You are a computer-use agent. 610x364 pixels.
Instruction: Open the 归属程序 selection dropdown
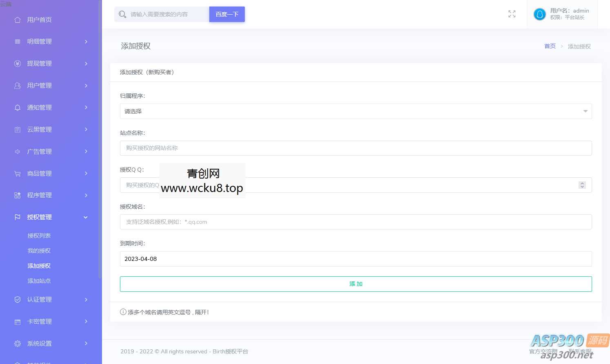click(355, 111)
